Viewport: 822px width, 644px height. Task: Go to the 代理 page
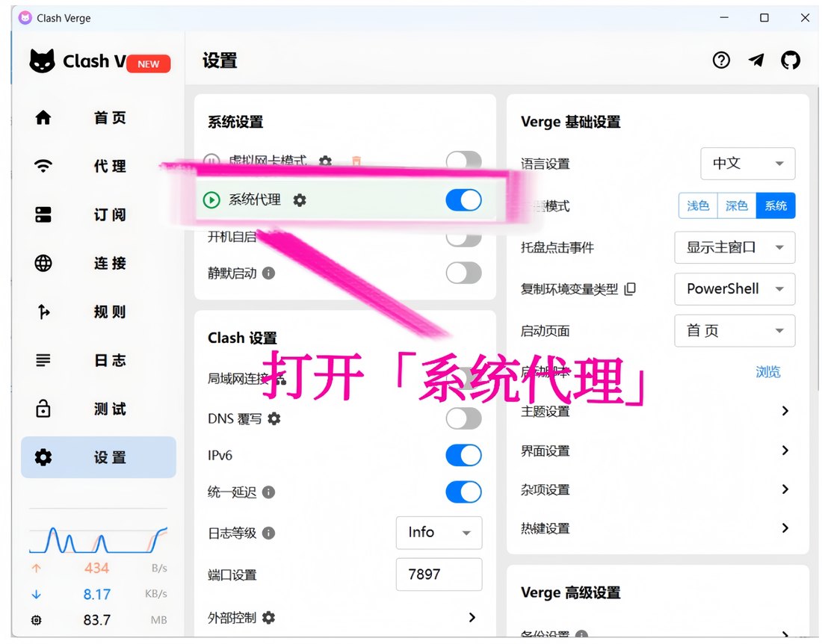[x=99, y=166]
